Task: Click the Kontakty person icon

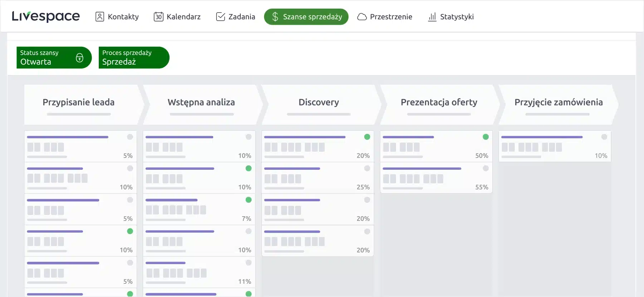Action: pyautogui.click(x=100, y=17)
